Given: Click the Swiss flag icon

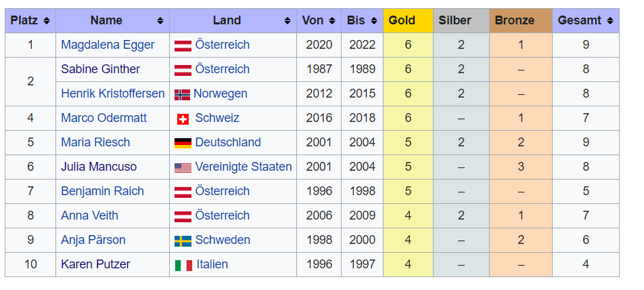Looking at the screenshot, I should pos(183,119).
